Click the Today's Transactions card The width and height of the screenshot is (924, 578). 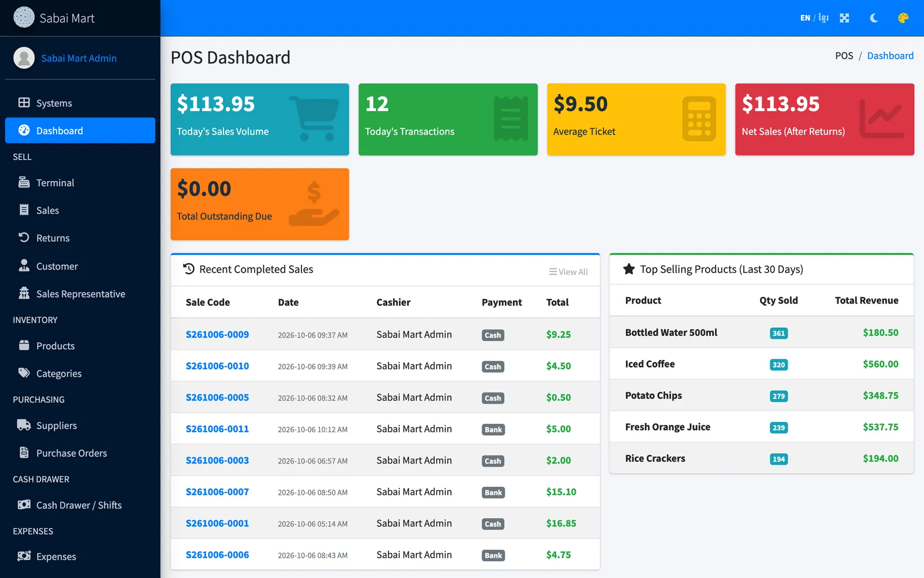pos(448,120)
